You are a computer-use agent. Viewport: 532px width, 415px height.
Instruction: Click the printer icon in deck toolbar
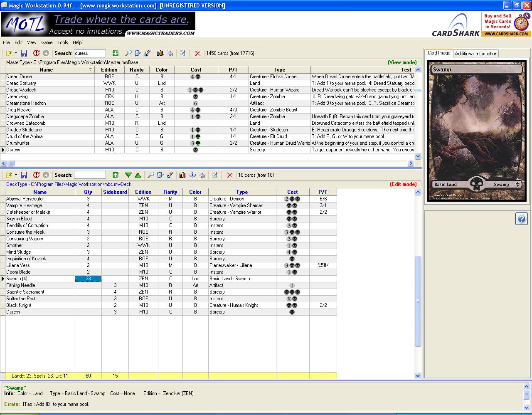tap(202, 175)
